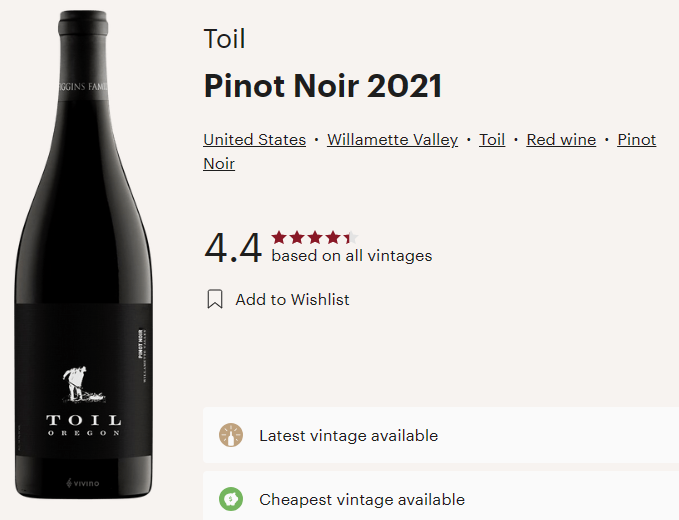
Task: Open the underlined Pinot Noir grape link
Action: point(636,140)
